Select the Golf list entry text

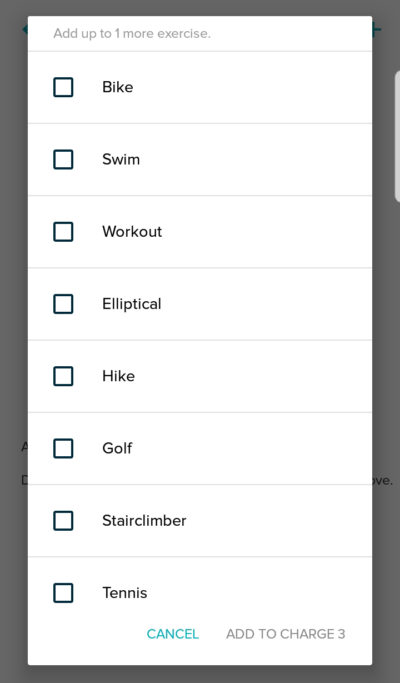(x=117, y=448)
